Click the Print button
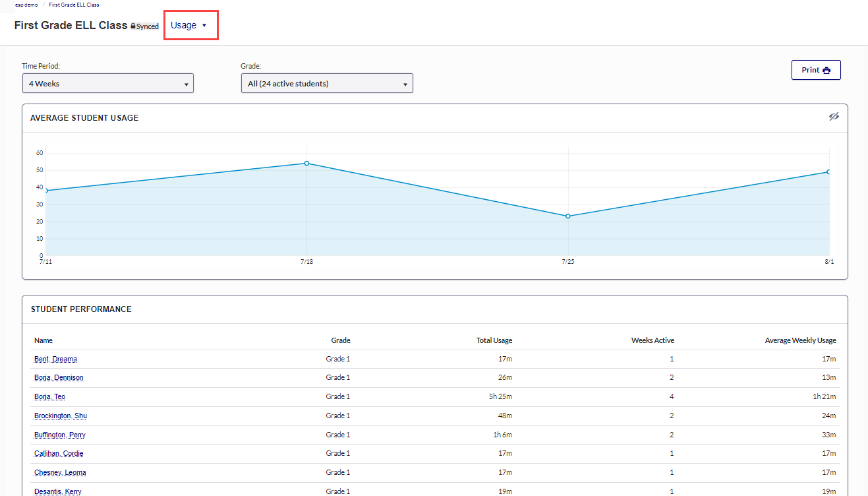 tap(816, 70)
